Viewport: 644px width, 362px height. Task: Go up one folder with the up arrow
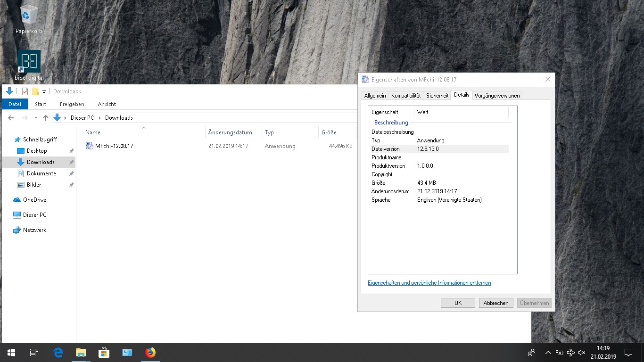(x=46, y=118)
